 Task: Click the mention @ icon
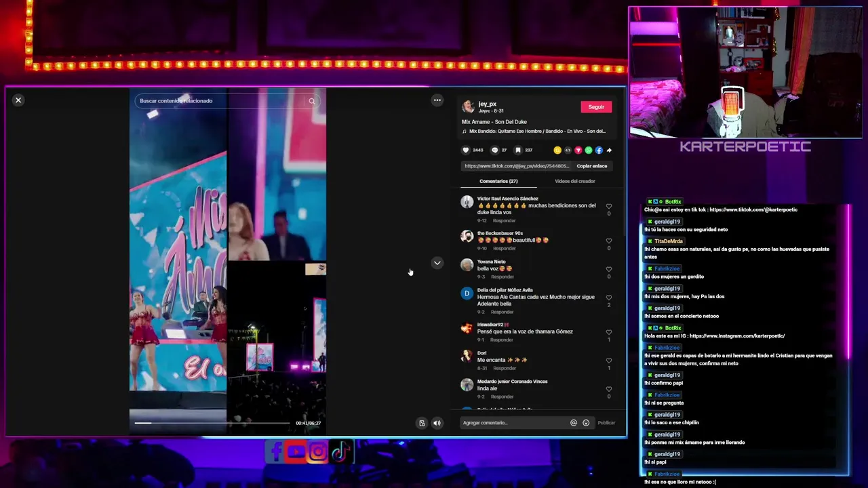tap(574, 423)
